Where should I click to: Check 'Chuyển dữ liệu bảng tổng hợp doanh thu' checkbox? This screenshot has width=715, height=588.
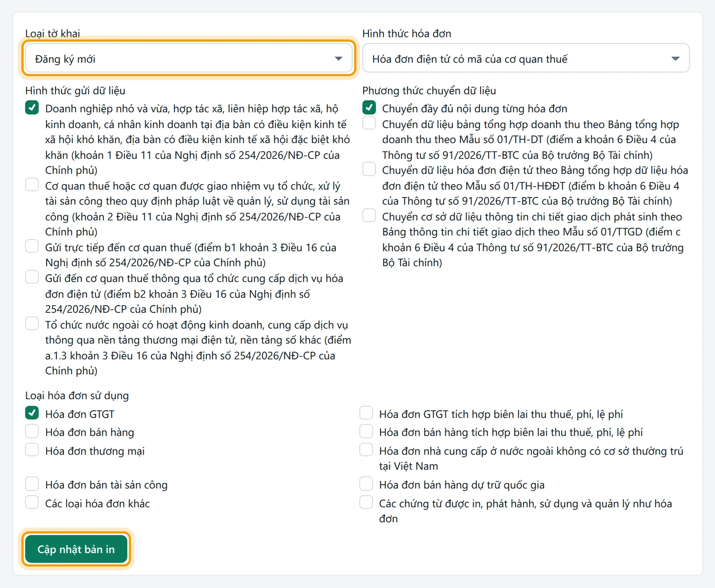point(369,123)
